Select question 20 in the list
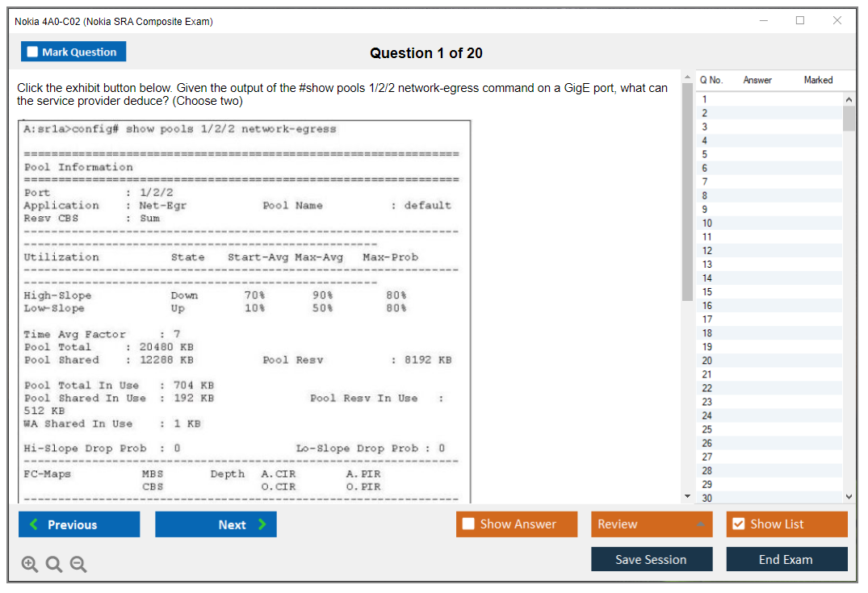The image size is (868, 593). point(707,360)
